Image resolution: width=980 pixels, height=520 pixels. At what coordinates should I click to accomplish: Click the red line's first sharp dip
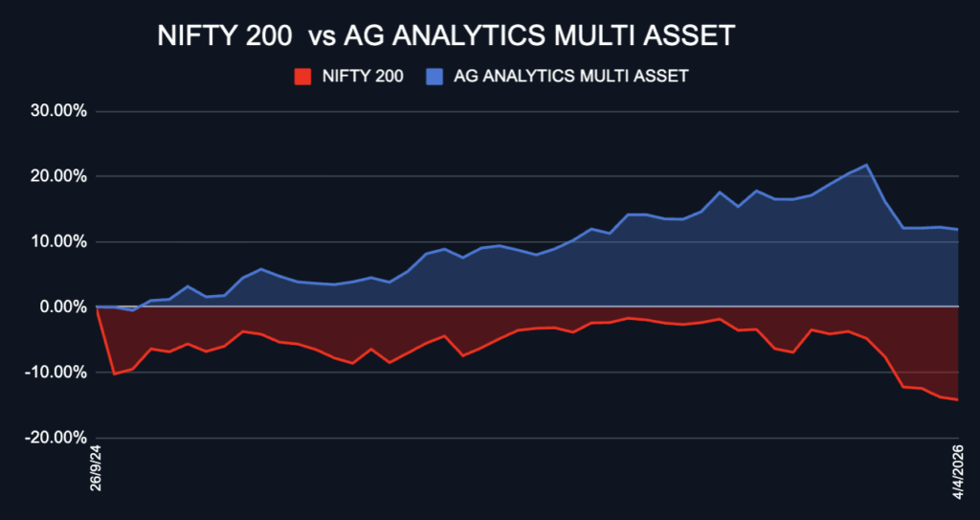(x=115, y=373)
